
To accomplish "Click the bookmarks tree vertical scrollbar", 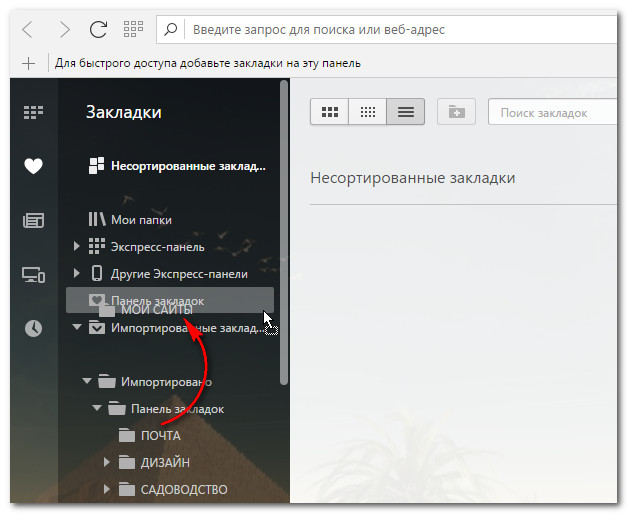I will pos(284,232).
